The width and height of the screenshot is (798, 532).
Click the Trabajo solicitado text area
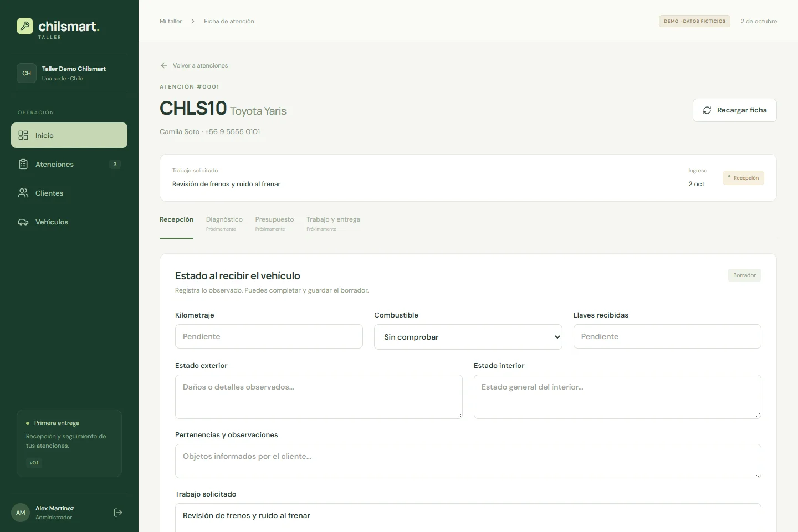468,518
